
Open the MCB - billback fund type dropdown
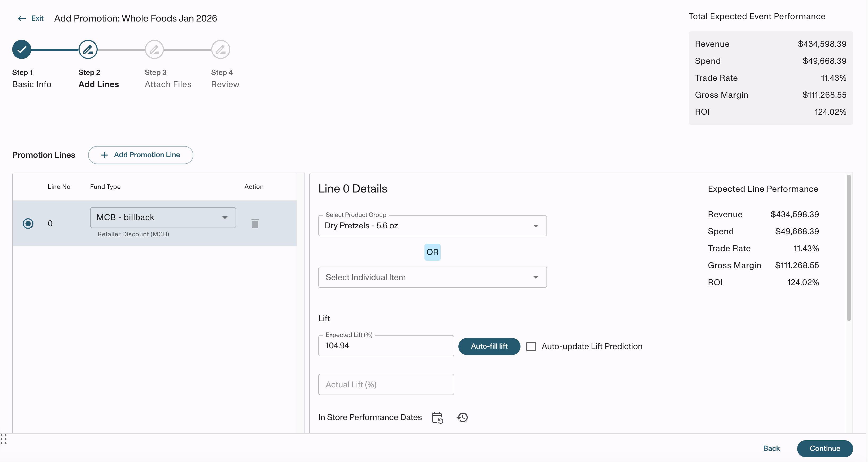(163, 217)
